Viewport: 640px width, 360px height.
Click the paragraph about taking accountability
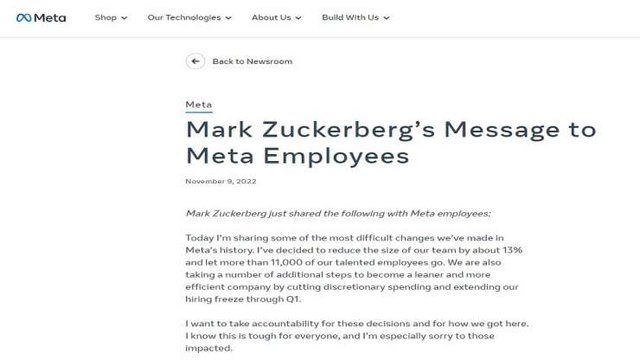pyautogui.click(x=357, y=336)
